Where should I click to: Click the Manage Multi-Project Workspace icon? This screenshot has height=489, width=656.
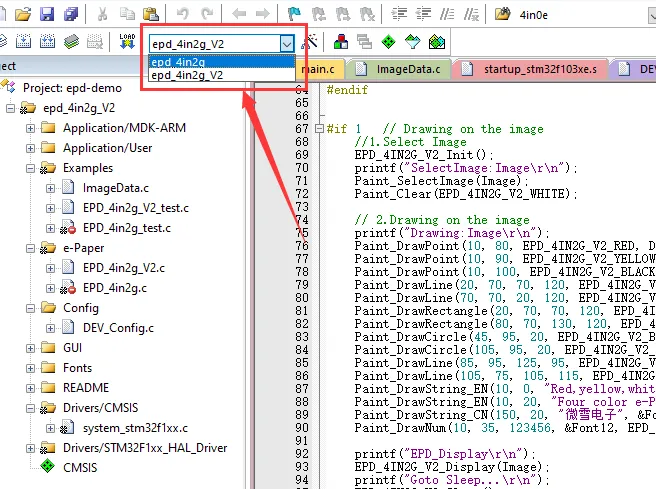364,42
